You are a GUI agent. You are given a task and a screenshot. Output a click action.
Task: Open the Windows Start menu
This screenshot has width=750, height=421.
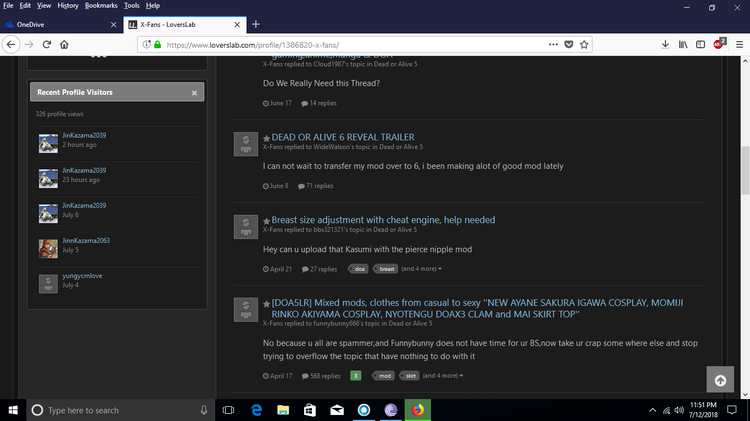coord(13,410)
